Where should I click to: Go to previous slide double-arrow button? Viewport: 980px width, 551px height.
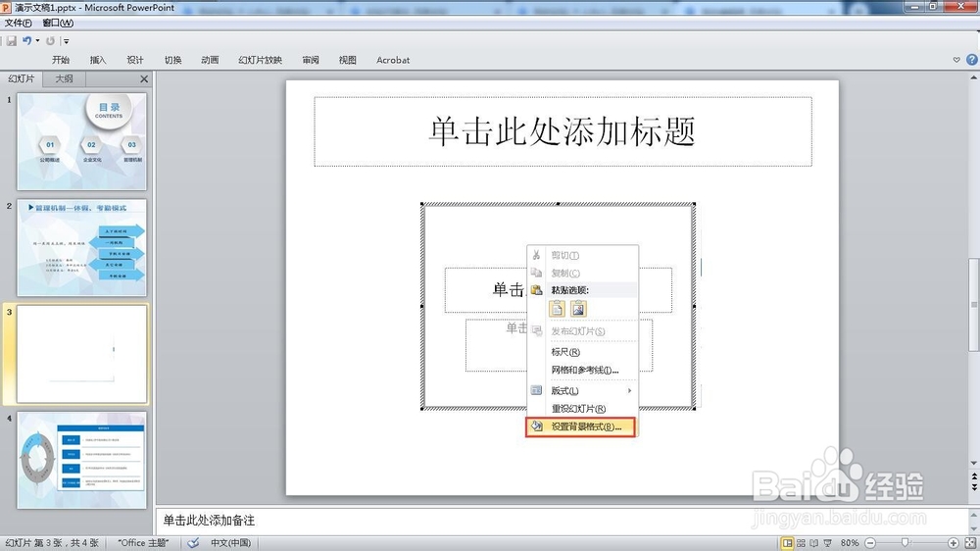point(974,477)
